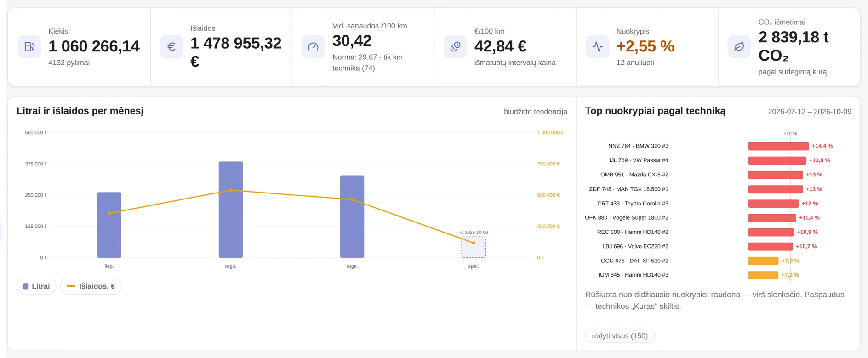Image resolution: width=868 pixels, height=358 pixels.
Task: Click the euro icon in Išlaidos card
Action: [171, 46]
